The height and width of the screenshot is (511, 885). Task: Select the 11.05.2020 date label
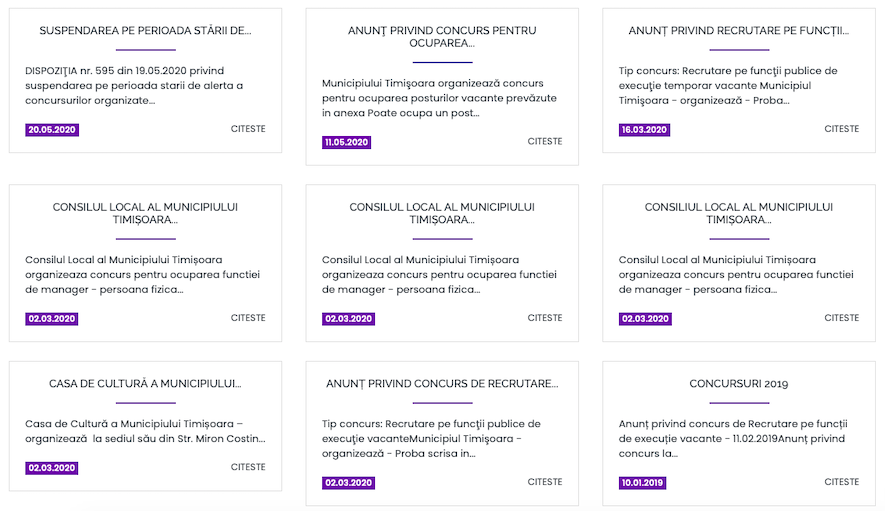tap(346, 142)
